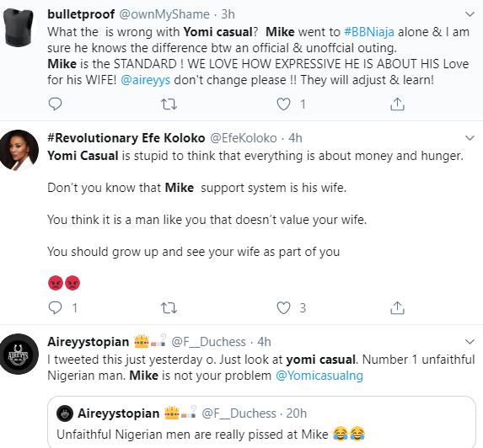Share Efe Koloko's tweet

[397, 307]
